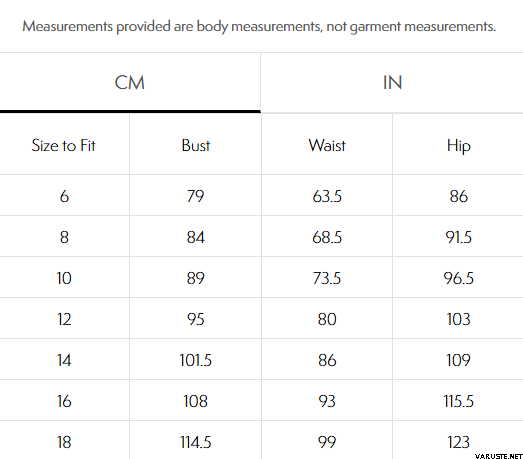The image size is (523, 459).
Task: Switch to the CM tab
Action: coord(130,82)
